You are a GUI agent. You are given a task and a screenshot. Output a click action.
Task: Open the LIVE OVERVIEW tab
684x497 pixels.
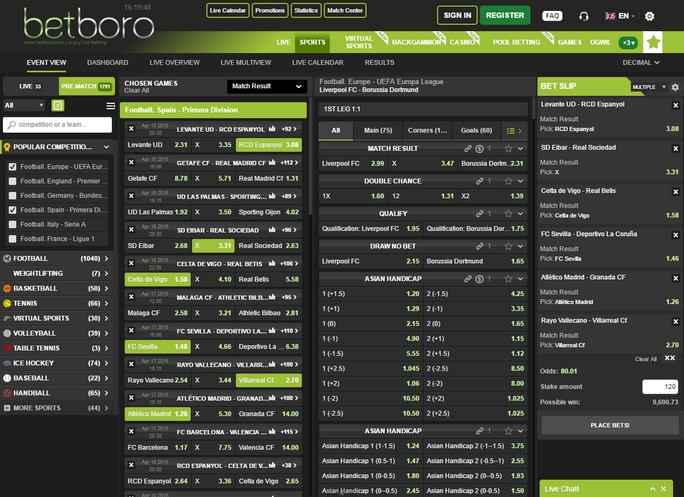click(x=174, y=62)
